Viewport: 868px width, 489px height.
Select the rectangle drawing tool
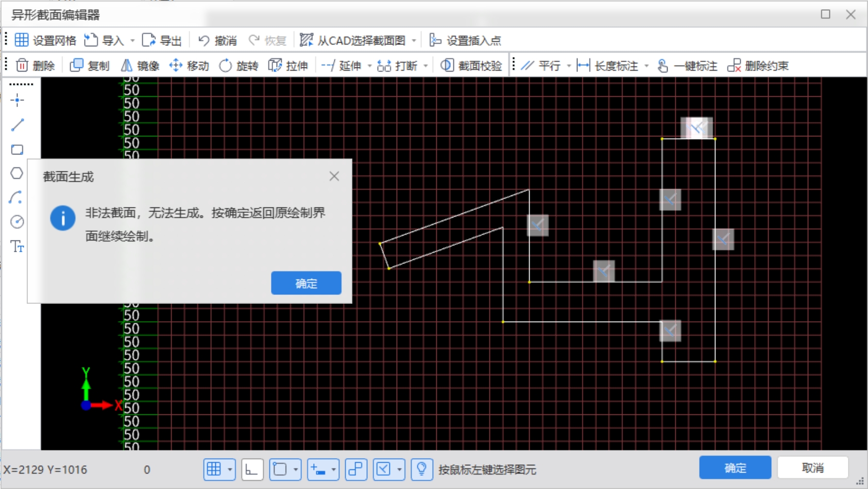tap(17, 150)
